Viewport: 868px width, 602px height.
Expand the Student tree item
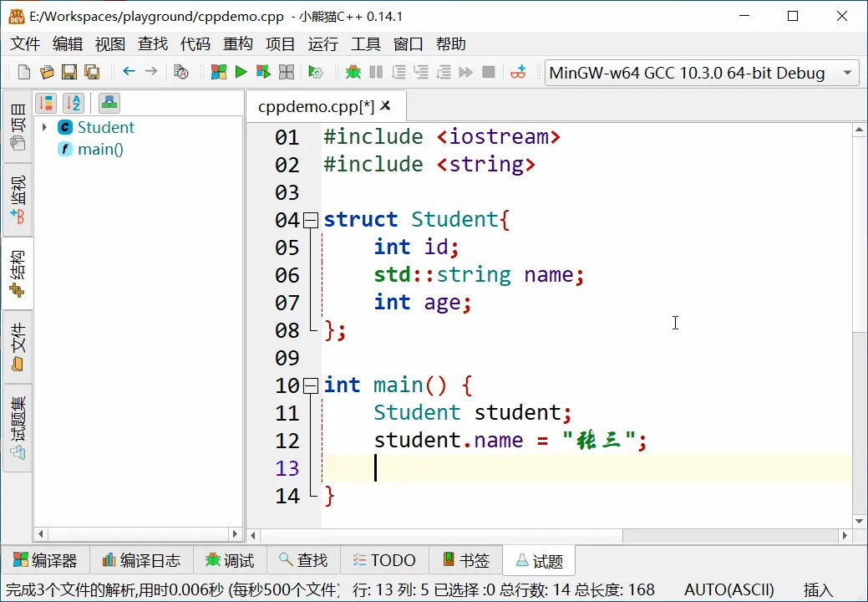(44, 127)
